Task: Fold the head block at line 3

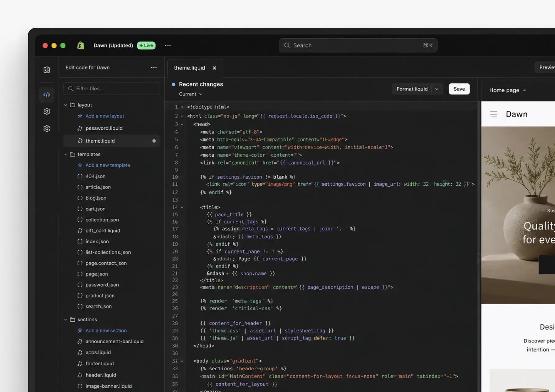Action: (x=182, y=124)
